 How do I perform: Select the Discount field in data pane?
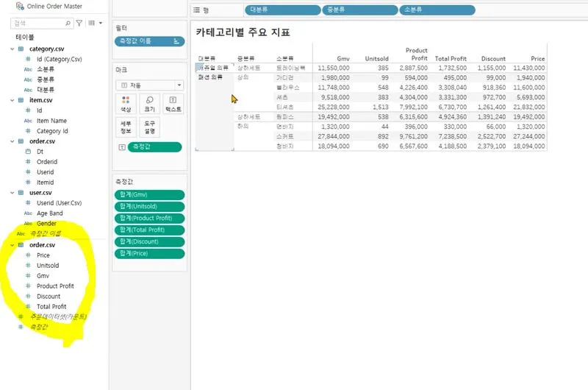coord(49,296)
